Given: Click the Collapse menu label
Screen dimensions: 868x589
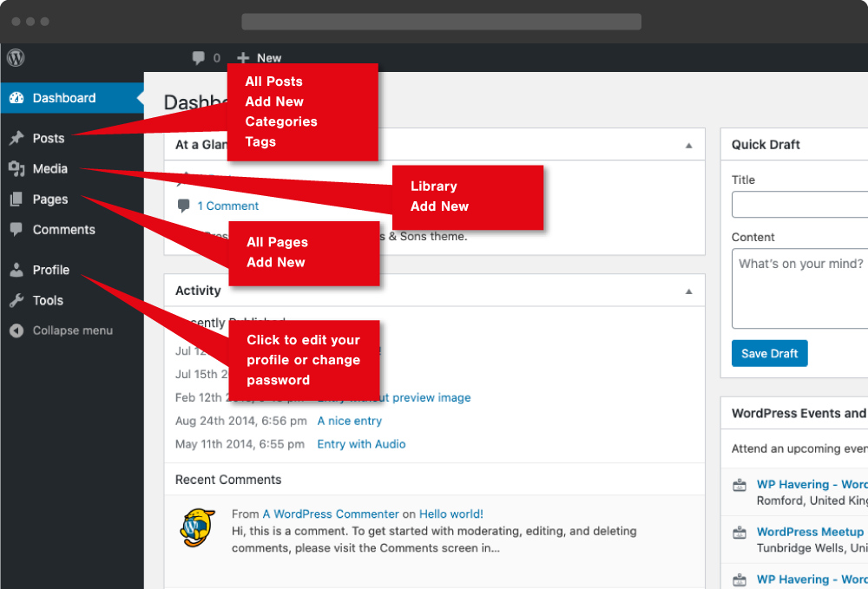Looking at the screenshot, I should coord(73,330).
